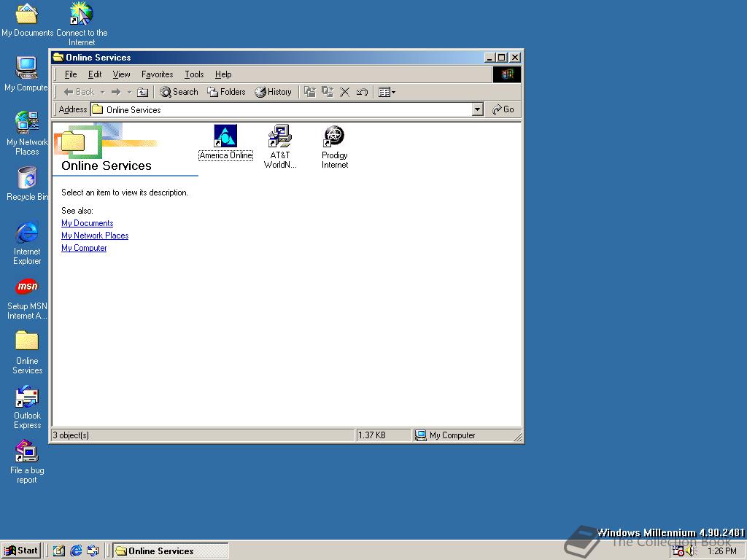Select My Network Places desktop icon
Viewport: 747px width, 560px height.
27,133
